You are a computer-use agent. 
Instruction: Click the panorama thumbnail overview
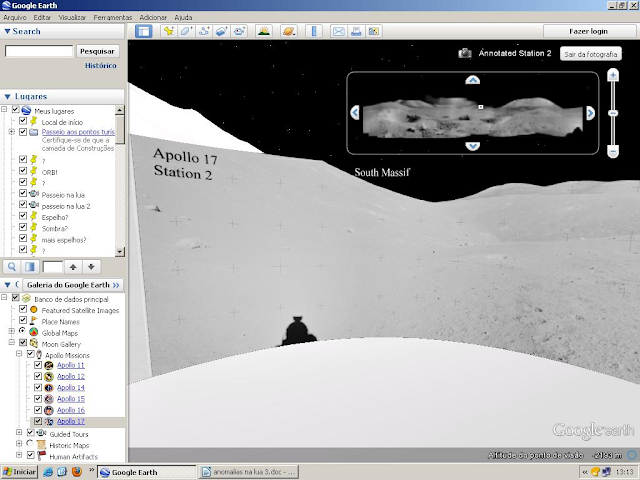pos(473,117)
